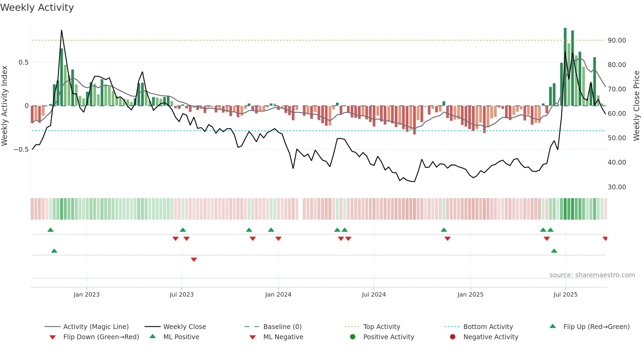The width and height of the screenshot is (644, 362).
Task: Click the 60.00 price axis label
Action: (x=617, y=114)
